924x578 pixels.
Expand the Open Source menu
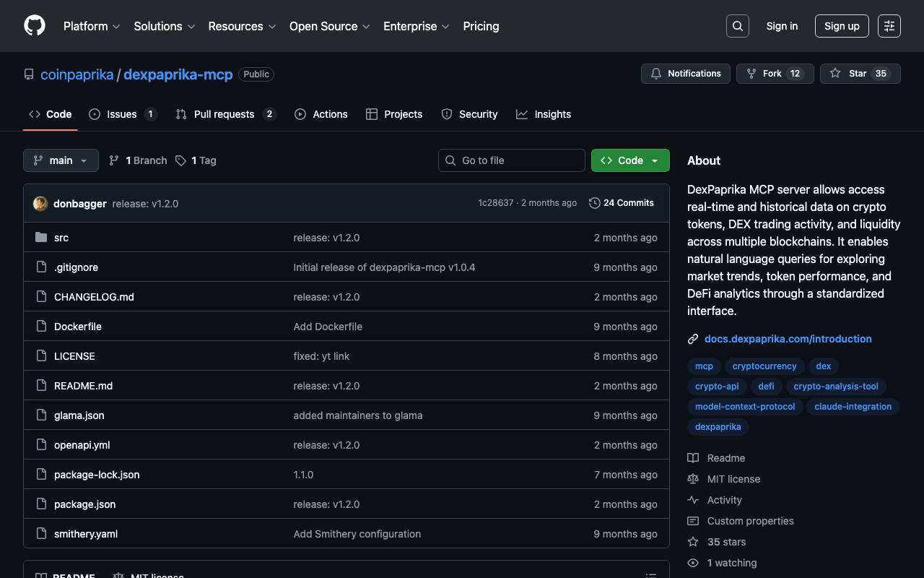coord(329,26)
